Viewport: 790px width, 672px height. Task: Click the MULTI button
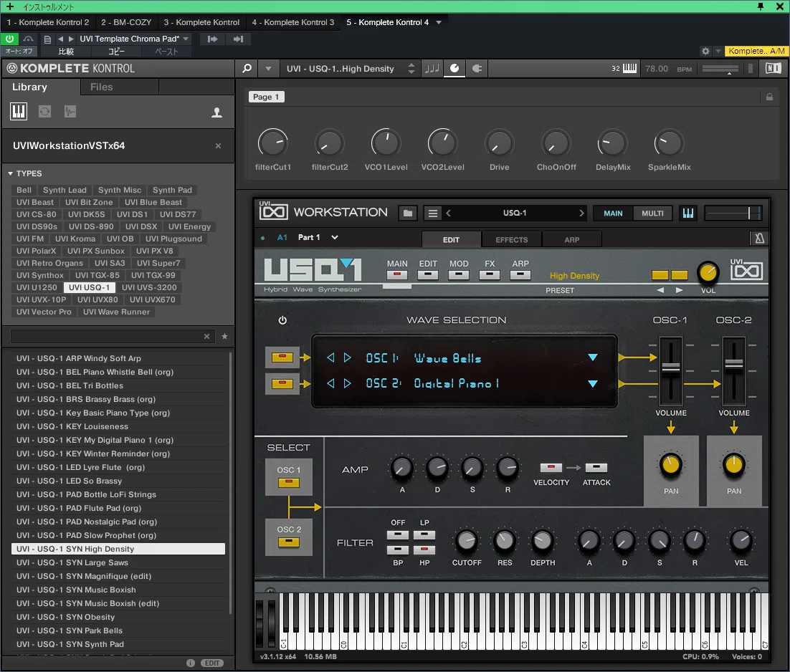(652, 213)
